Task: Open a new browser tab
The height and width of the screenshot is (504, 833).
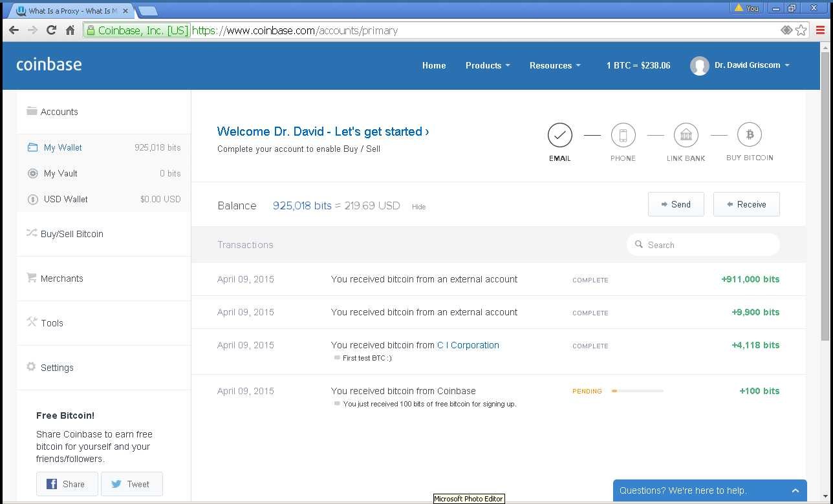Action: pos(148,11)
